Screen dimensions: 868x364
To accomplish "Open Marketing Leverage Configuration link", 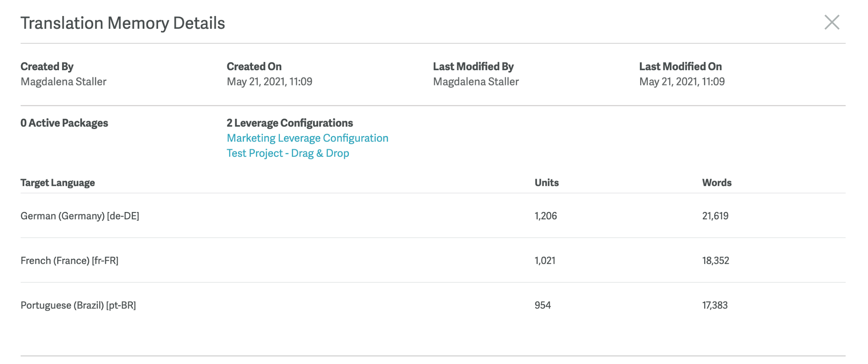I will coord(308,138).
